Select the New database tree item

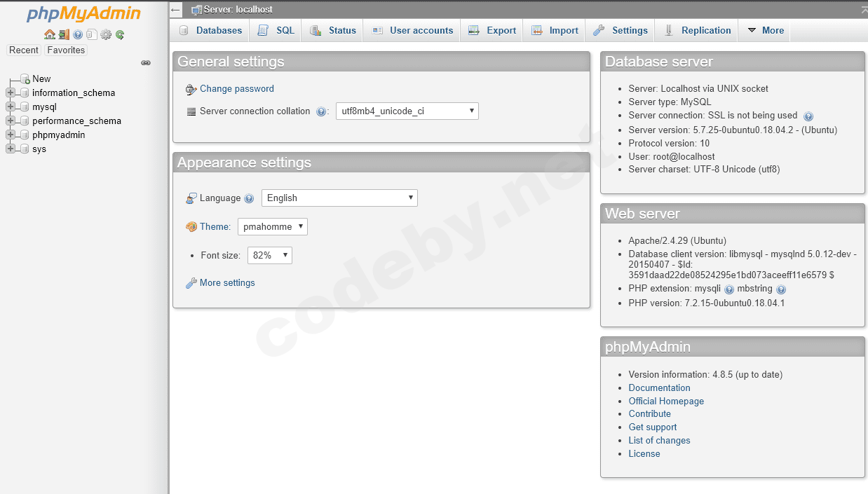click(x=41, y=79)
